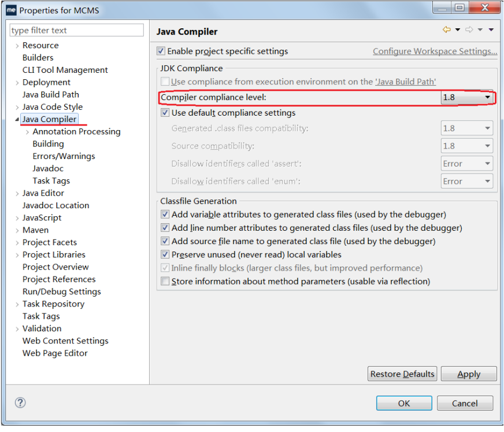504x432 pixels.
Task: Select Web Page Editor page
Action: (55, 353)
